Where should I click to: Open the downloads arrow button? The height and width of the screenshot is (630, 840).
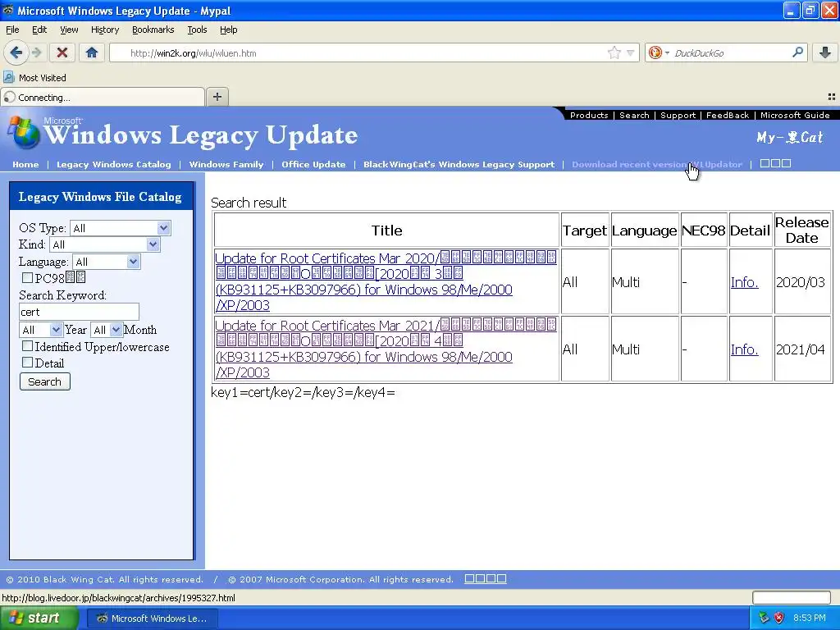[x=825, y=52]
